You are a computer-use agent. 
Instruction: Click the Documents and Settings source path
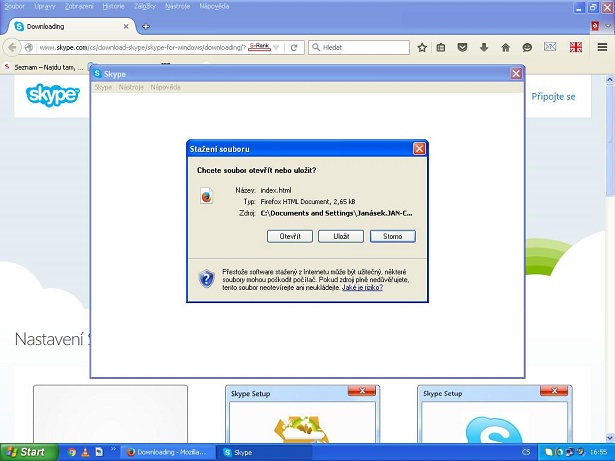coord(336,213)
